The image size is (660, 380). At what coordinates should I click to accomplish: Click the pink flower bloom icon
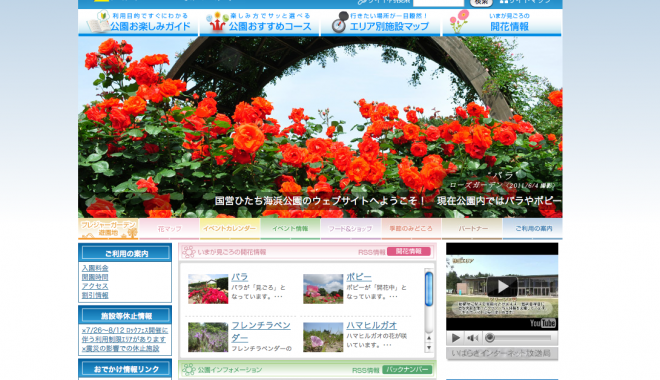[459, 21]
